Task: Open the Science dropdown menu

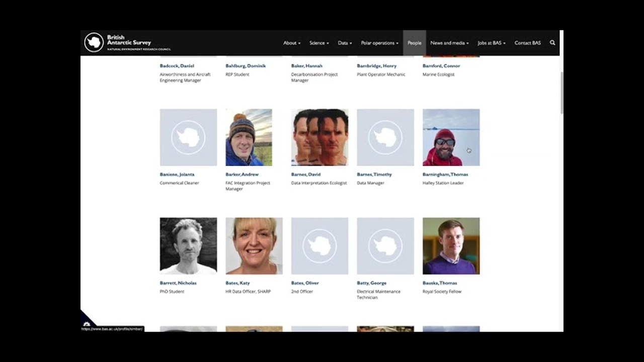Action: (319, 43)
